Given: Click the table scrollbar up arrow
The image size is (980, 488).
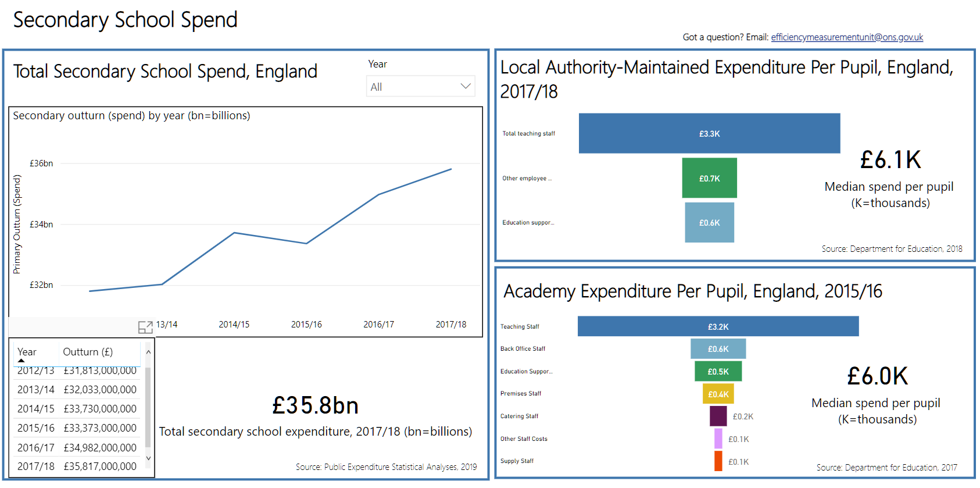Looking at the screenshot, I should click(x=148, y=352).
